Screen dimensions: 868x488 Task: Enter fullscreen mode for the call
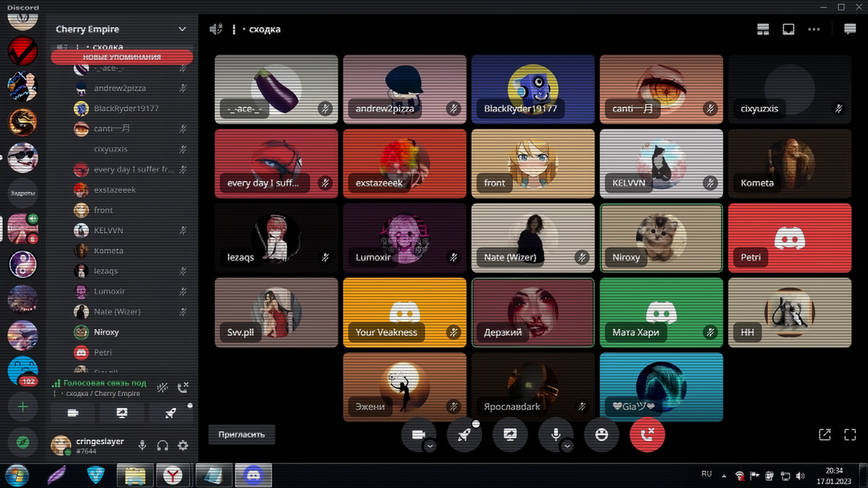850,435
